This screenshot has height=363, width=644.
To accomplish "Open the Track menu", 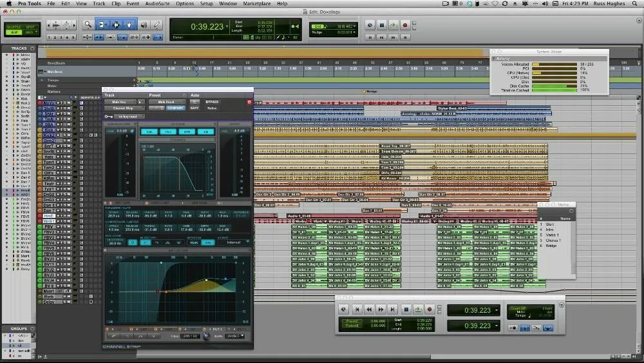I will click(x=99, y=3).
